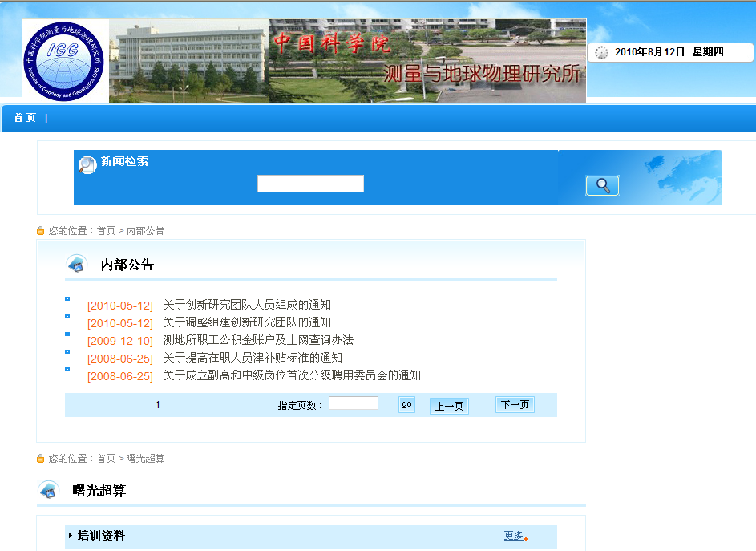756x551 pixels.
Task: Click the 测量与地球物理研究所 banner title
Action: 482,74
